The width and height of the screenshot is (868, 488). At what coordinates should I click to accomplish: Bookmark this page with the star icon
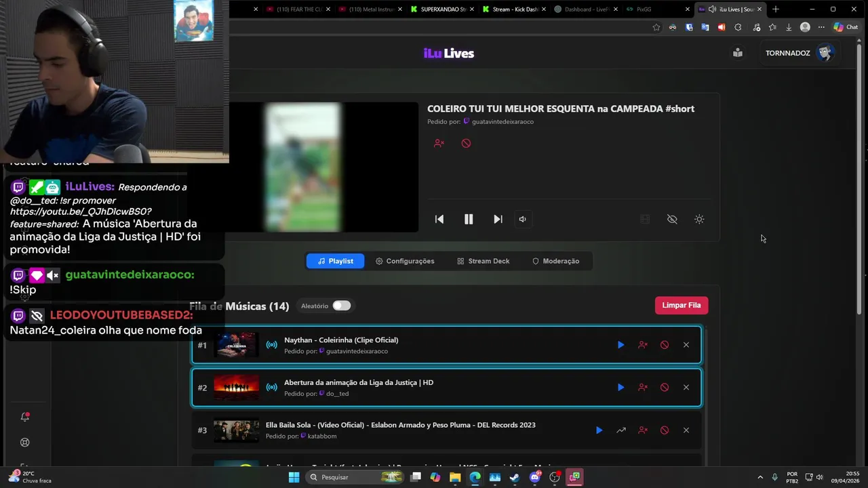tap(656, 27)
